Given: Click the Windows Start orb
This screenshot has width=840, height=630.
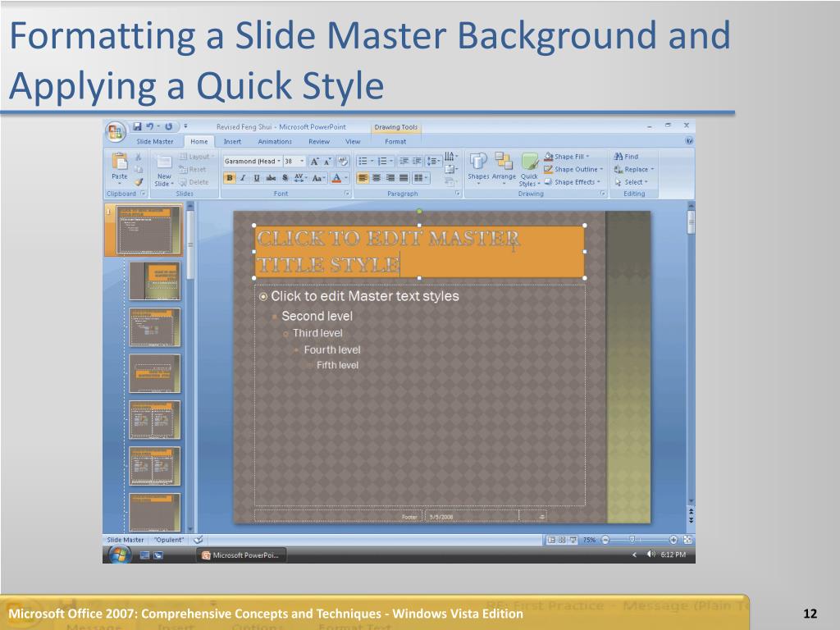Looking at the screenshot, I should tap(119, 555).
